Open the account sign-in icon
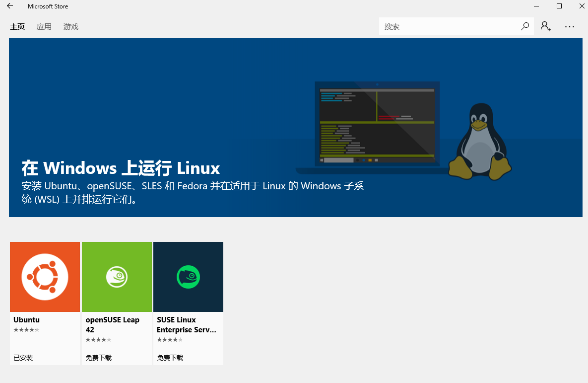Image resolution: width=588 pixels, height=383 pixels. (546, 26)
